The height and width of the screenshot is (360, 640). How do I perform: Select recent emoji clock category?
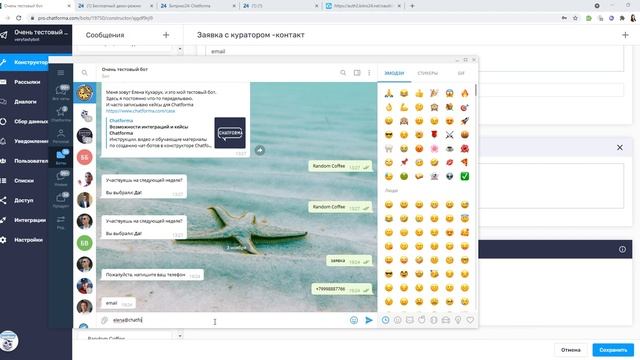click(x=385, y=320)
